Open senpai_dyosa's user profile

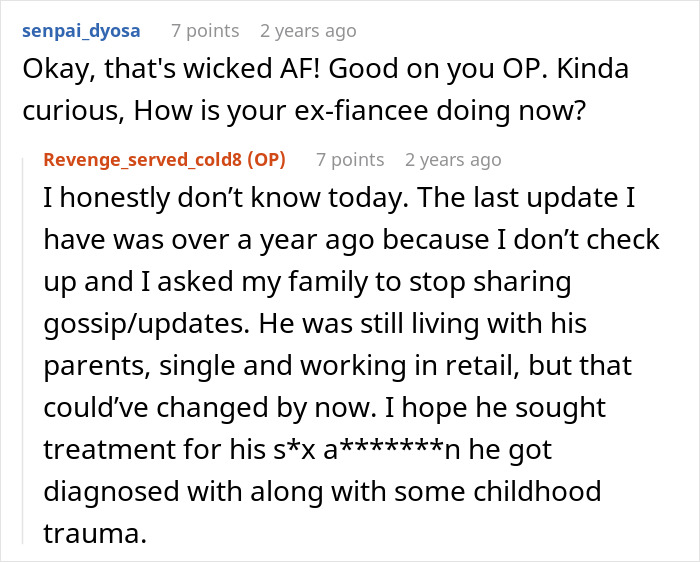81,31
